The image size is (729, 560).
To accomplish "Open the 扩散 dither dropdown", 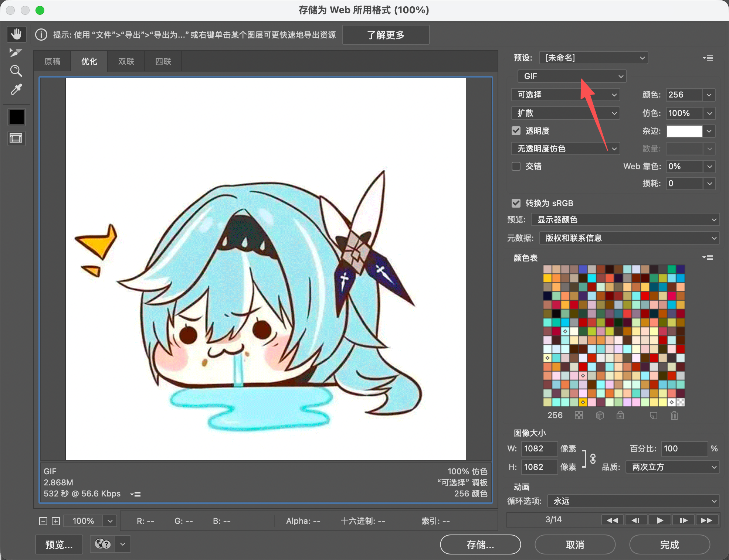I will 566,113.
